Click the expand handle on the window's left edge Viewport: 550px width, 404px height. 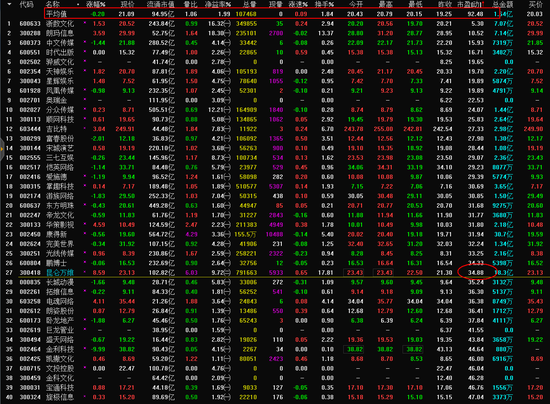pyautogui.click(x=1, y=149)
